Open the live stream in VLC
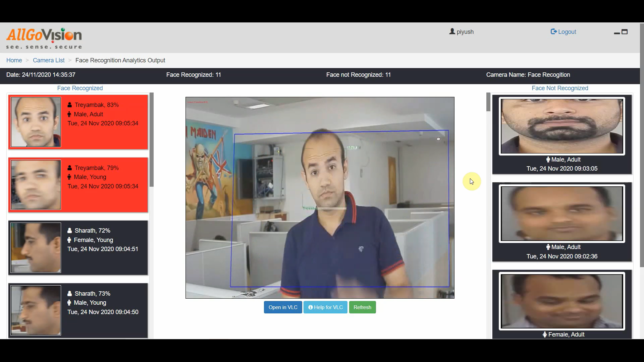644x362 pixels. tap(283, 307)
